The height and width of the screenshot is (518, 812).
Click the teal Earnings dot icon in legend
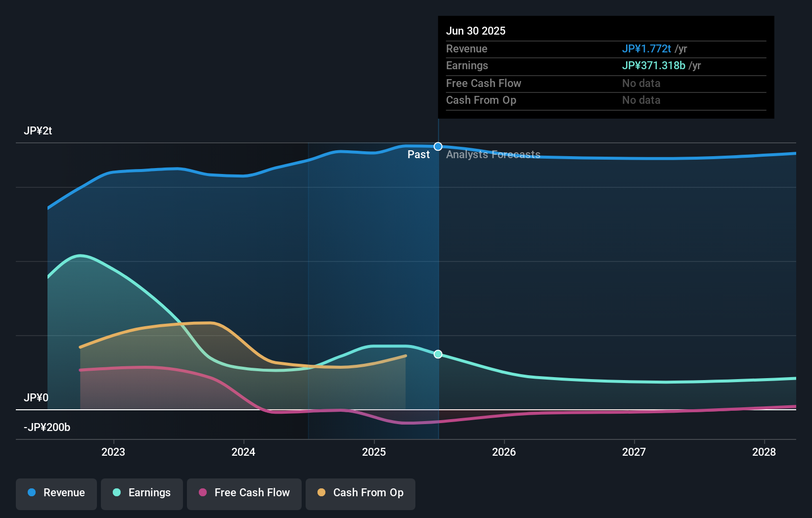point(117,493)
